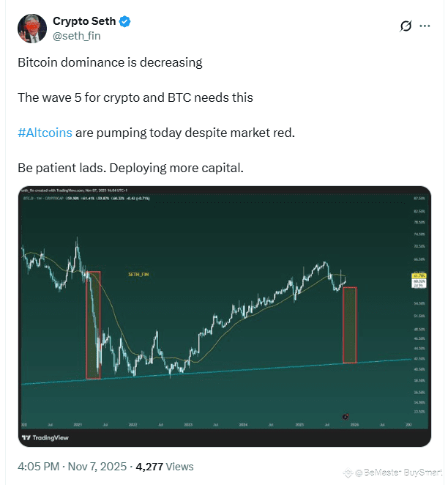448x485 pixels.
Task: Click the TradingView logo on the chart
Action: click(x=46, y=438)
